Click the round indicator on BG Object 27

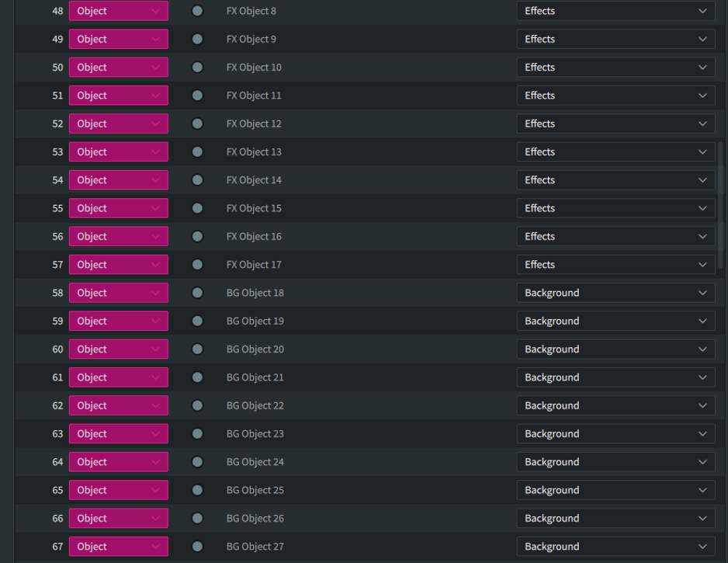(197, 547)
